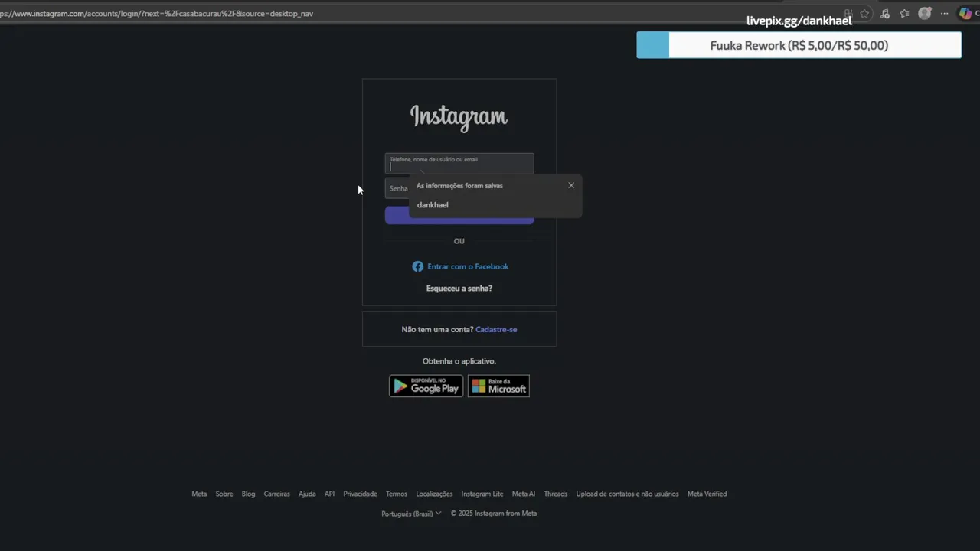This screenshot has height=551, width=980.
Task: Click the © 2025 Instagram from Meta text
Action: click(x=494, y=514)
